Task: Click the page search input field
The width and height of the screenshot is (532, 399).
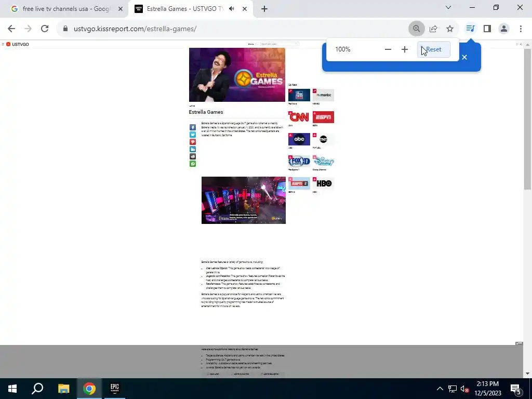Action: (280, 44)
